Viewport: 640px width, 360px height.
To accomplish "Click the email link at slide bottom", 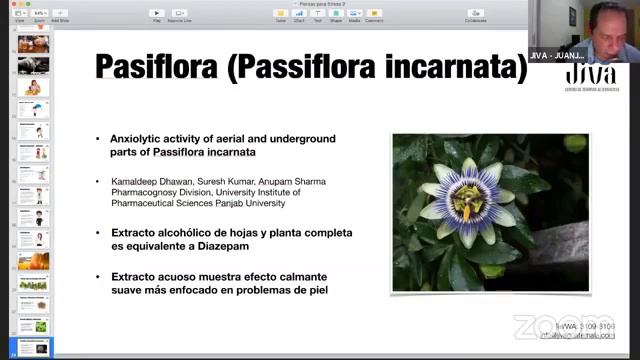I will [x=578, y=336].
